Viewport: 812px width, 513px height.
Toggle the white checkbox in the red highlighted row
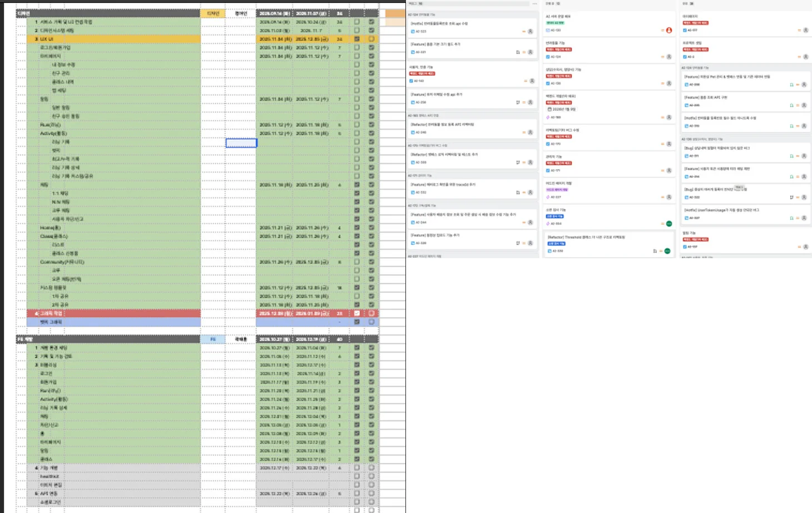(357, 313)
